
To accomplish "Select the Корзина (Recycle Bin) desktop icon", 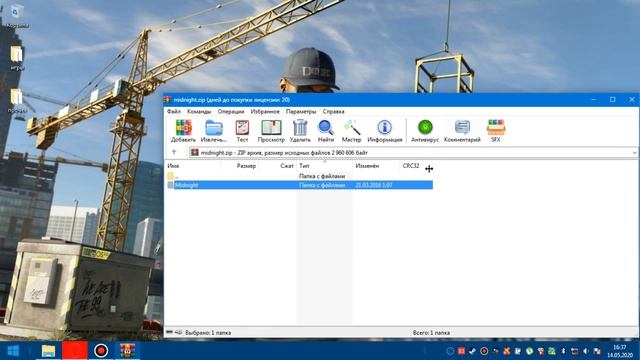I will click(x=16, y=16).
